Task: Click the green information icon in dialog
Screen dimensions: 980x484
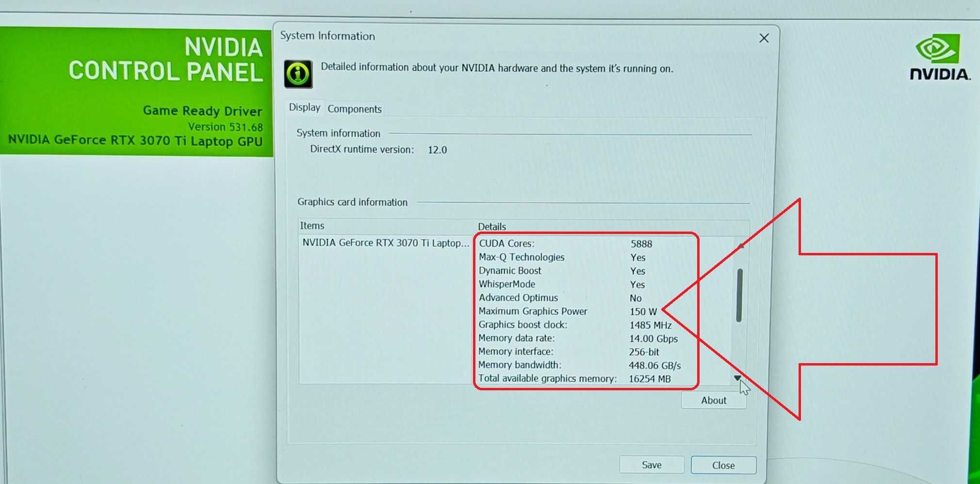Action: pos(298,74)
